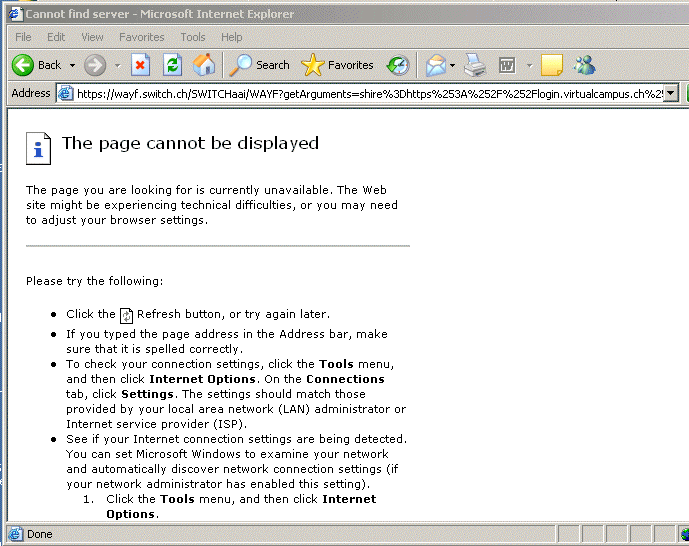Click the Search toolbar button
The width and height of the screenshot is (689, 546).
(260, 65)
